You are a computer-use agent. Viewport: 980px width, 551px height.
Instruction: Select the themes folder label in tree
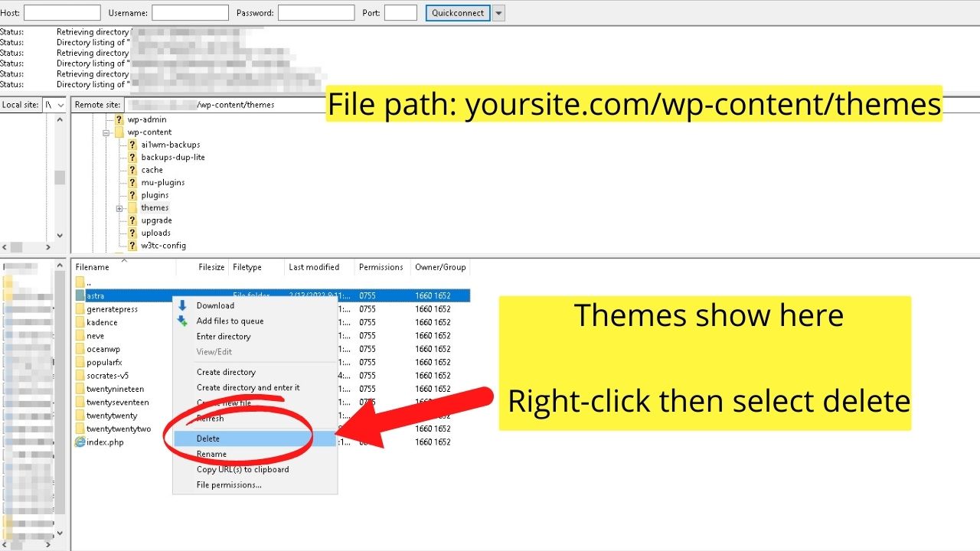tap(155, 208)
